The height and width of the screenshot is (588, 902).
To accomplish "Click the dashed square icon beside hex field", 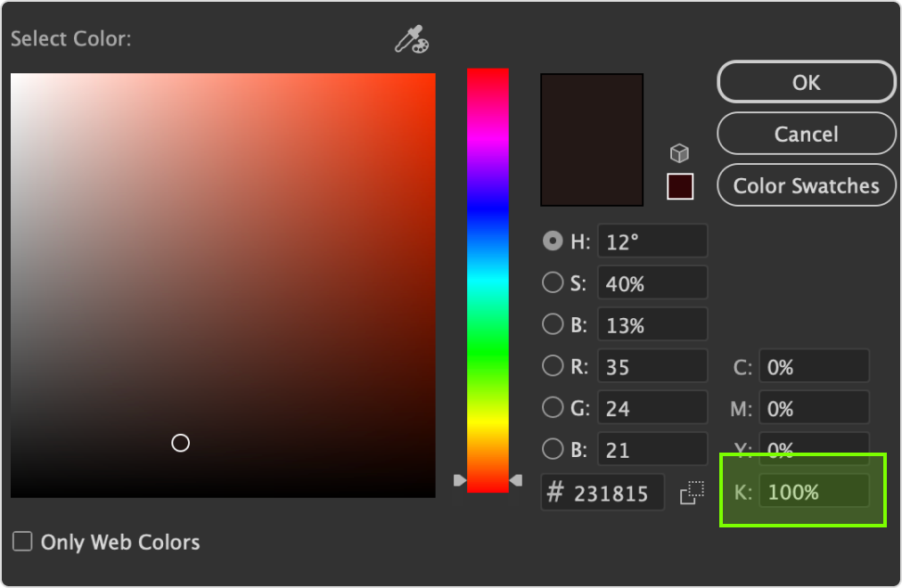I will [692, 493].
